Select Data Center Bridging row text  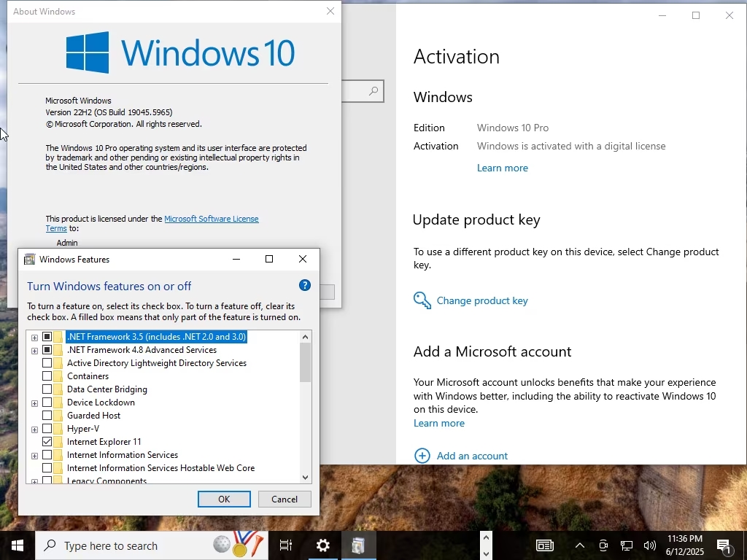[x=107, y=389]
